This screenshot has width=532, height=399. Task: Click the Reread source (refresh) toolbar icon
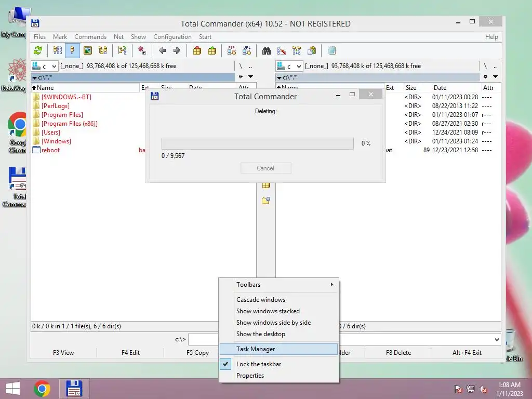coord(38,50)
